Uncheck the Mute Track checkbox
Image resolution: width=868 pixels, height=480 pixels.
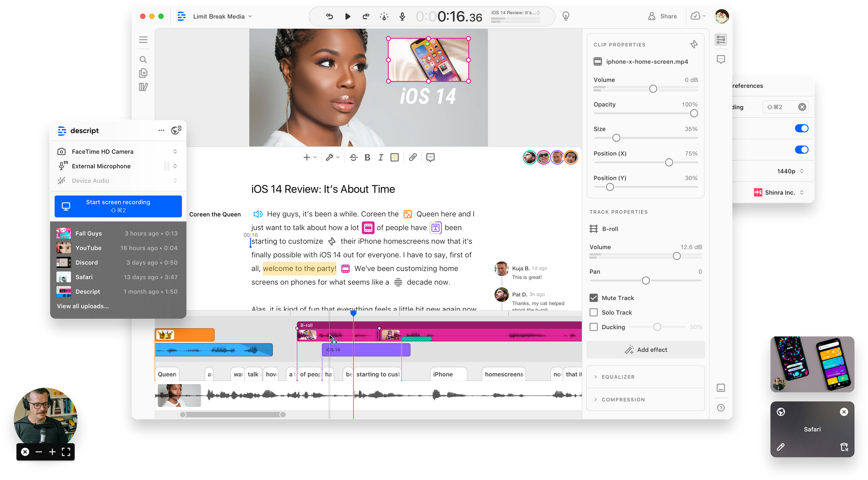(x=594, y=298)
